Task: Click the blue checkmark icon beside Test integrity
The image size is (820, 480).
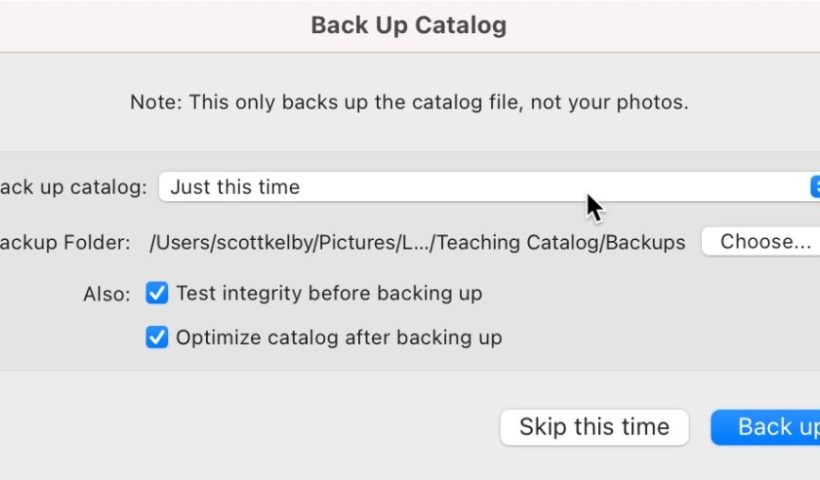Action: 157,293
